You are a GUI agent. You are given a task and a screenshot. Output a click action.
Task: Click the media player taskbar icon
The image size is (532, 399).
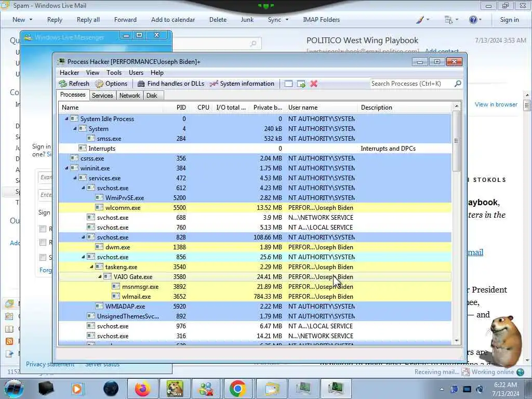[x=77, y=389]
